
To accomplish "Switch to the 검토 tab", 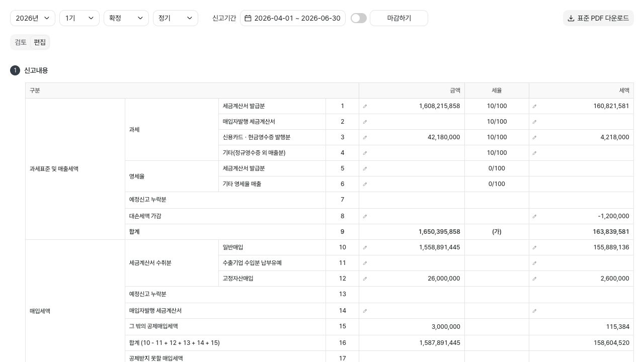I will tap(21, 42).
